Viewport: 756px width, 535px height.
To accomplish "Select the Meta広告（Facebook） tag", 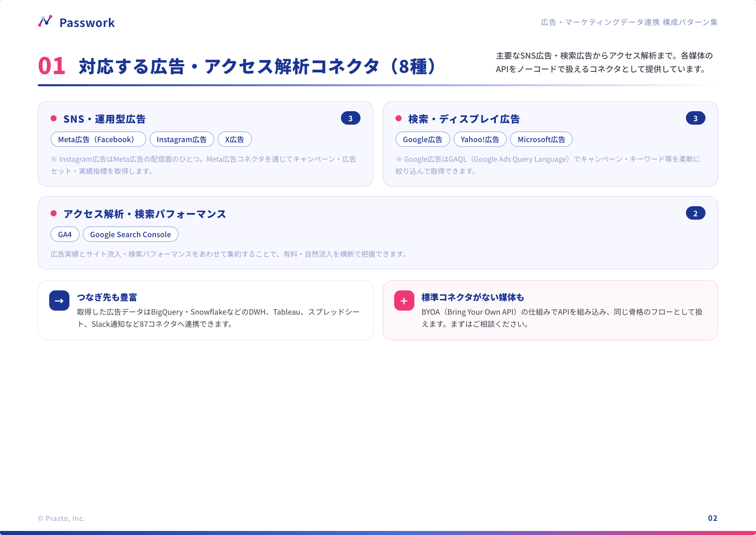I will click(x=98, y=139).
